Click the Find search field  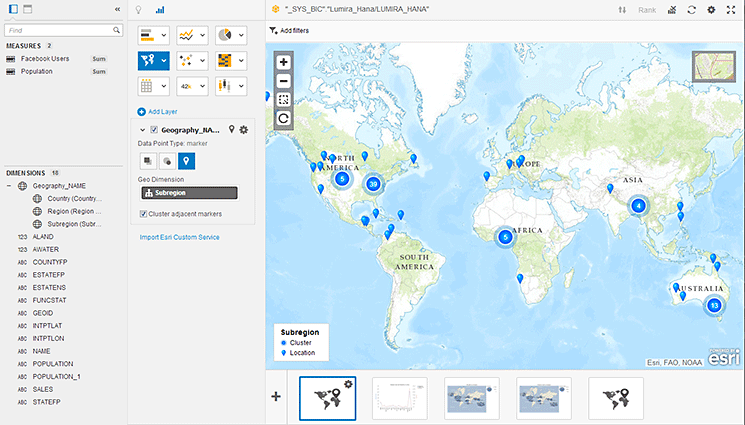pyautogui.click(x=64, y=30)
